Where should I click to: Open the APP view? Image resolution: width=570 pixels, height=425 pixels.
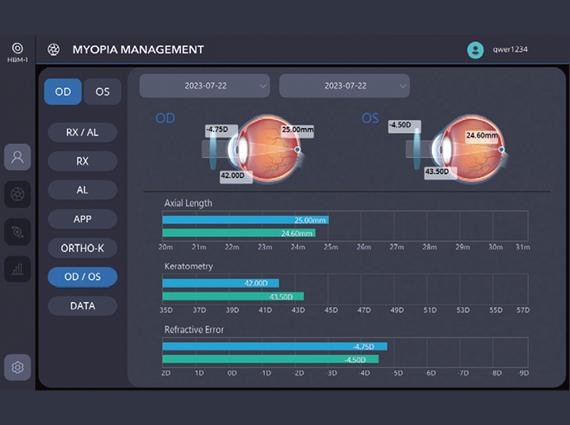pyautogui.click(x=83, y=219)
